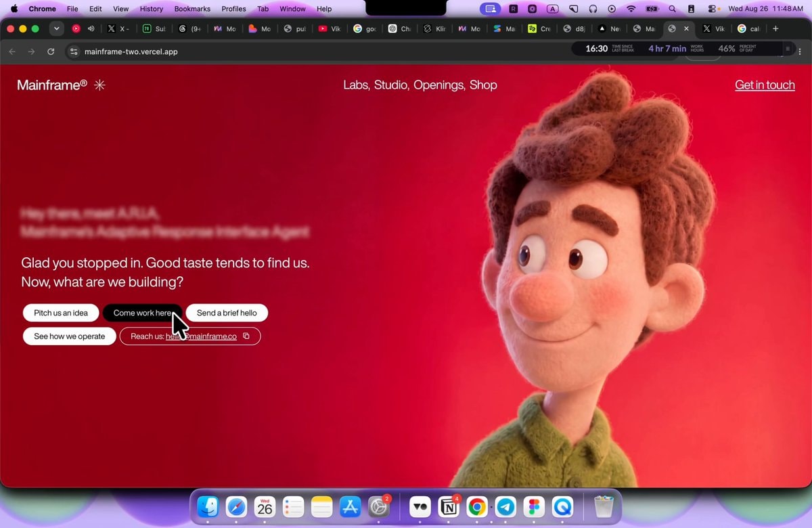Screen dimensions: 812x528
Task: Open a new tab with the plus button
Action: (x=775, y=28)
